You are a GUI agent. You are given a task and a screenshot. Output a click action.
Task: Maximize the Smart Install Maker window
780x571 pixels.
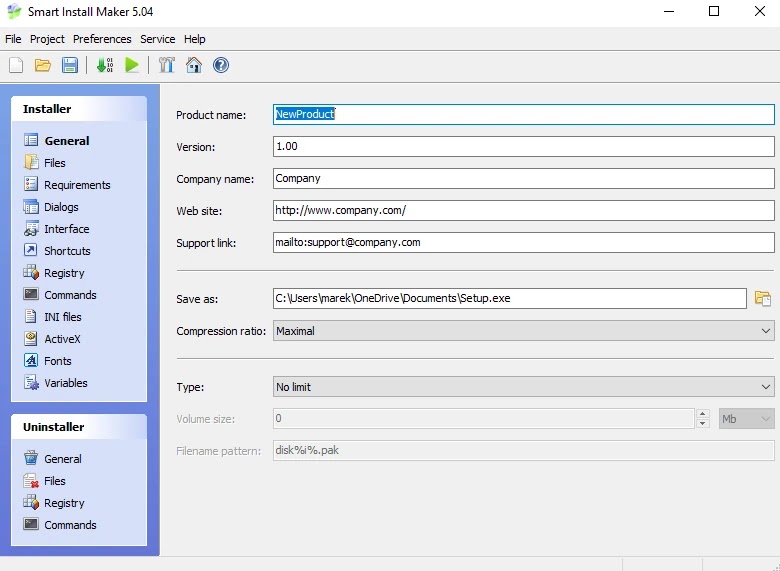pyautogui.click(x=714, y=11)
